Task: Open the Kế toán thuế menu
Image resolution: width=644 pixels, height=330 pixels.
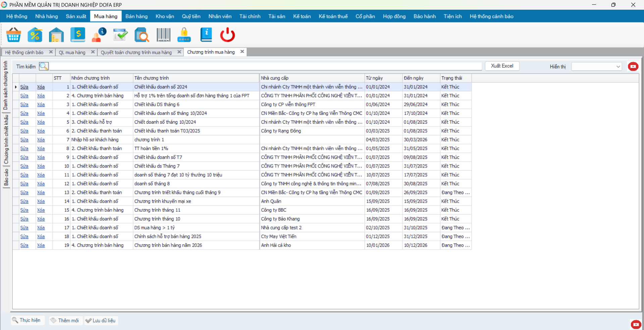Action: [333, 16]
